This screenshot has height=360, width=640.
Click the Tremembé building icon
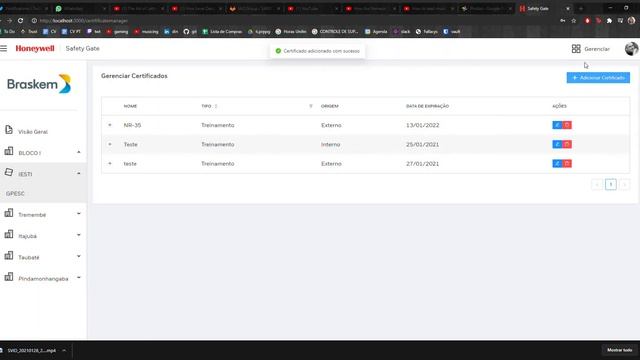click(9, 213)
